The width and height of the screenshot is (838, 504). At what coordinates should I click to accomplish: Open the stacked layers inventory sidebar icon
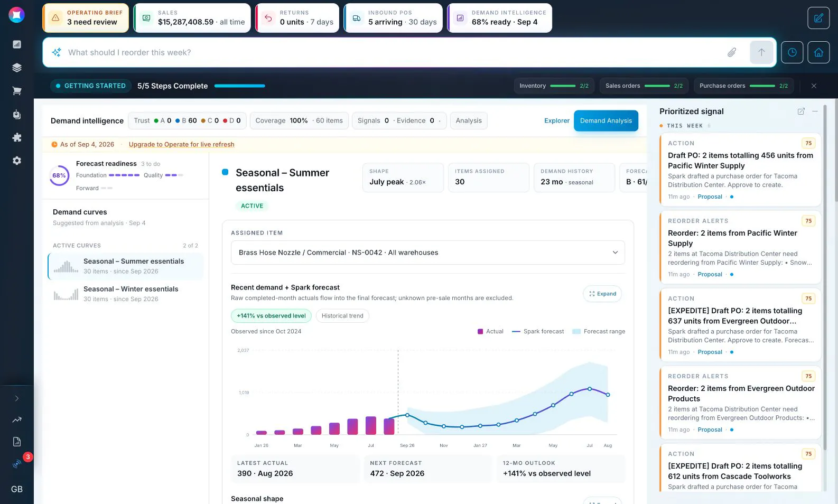(17, 68)
